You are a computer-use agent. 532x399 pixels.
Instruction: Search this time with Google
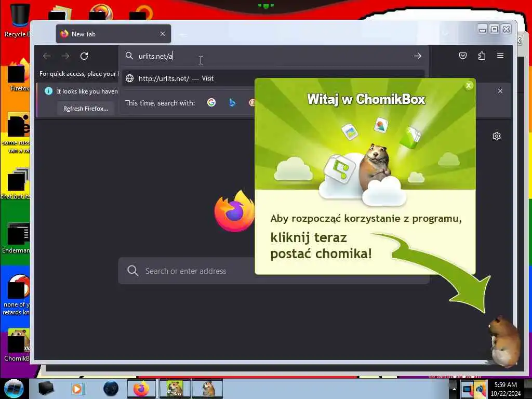(x=211, y=102)
